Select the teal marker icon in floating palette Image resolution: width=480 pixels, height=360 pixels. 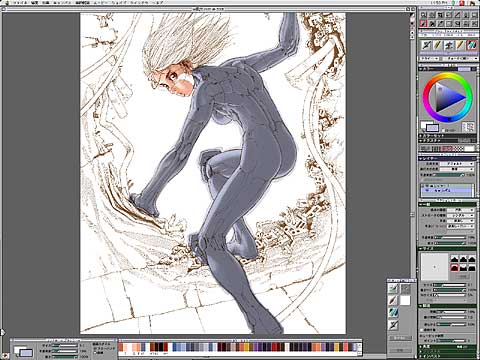[394, 312]
